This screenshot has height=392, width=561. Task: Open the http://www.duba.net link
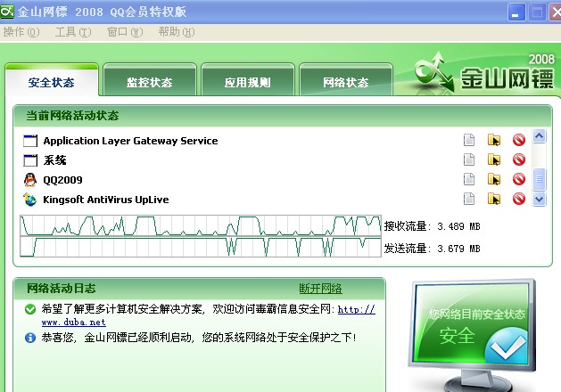click(357, 309)
